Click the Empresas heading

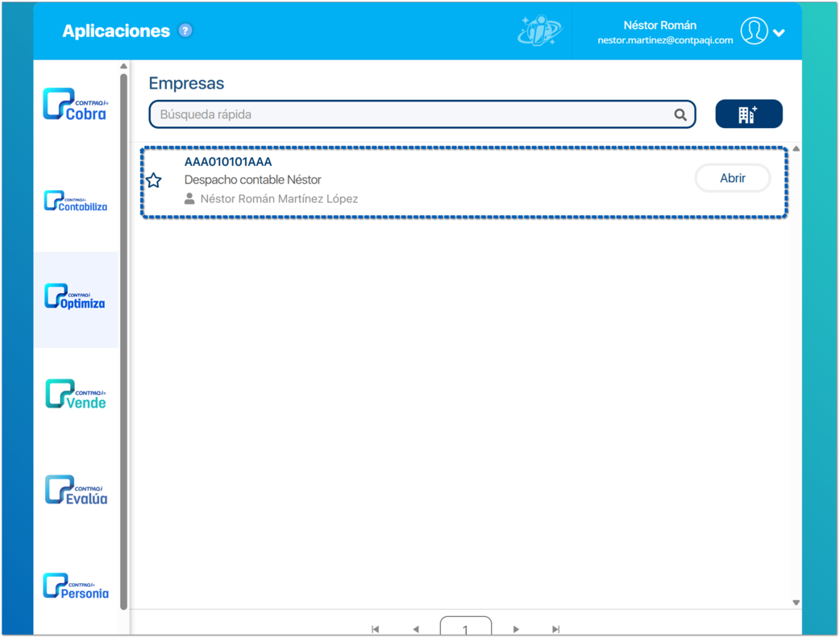pyautogui.click(x=186, y=84)
